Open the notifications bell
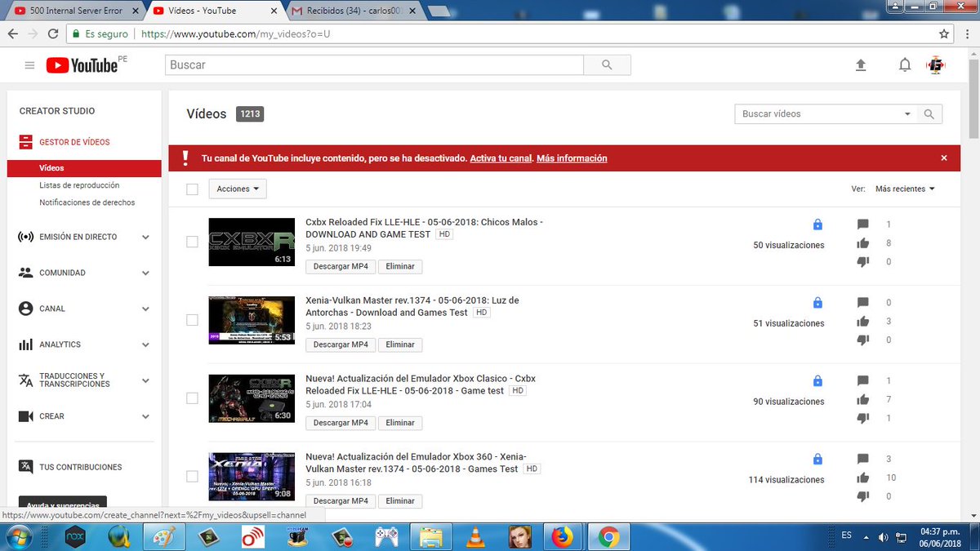 905,65
